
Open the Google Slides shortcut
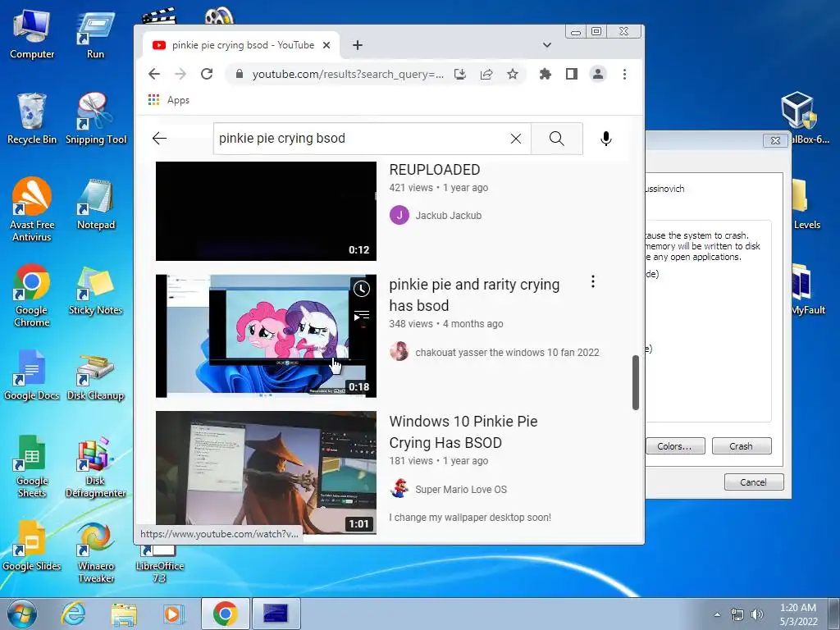(32, 546)
